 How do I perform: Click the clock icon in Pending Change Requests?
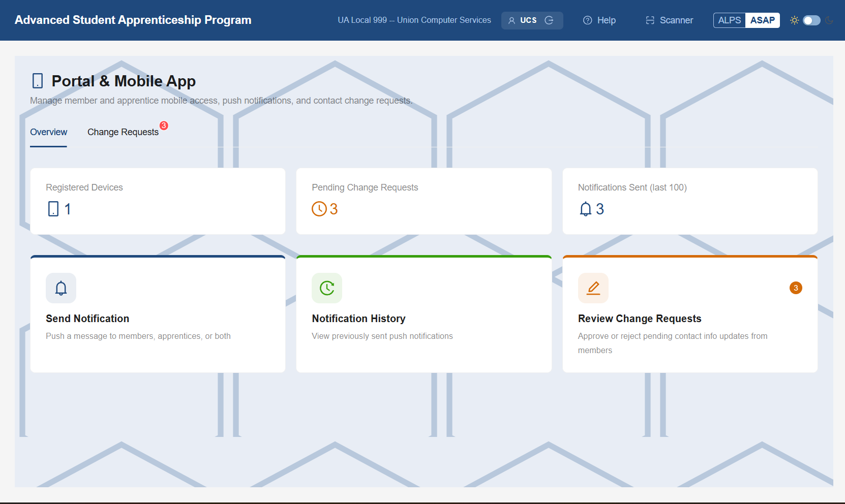319,209
